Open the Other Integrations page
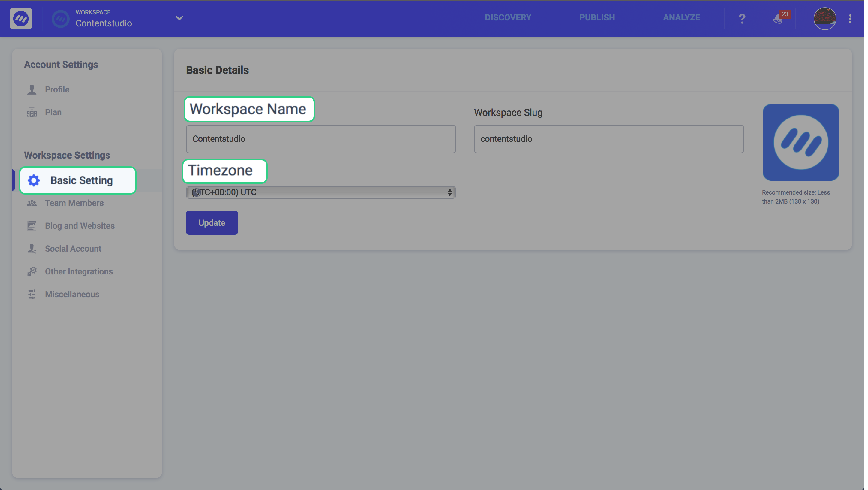Screen dimensions: 868x490 coord(79,271)
